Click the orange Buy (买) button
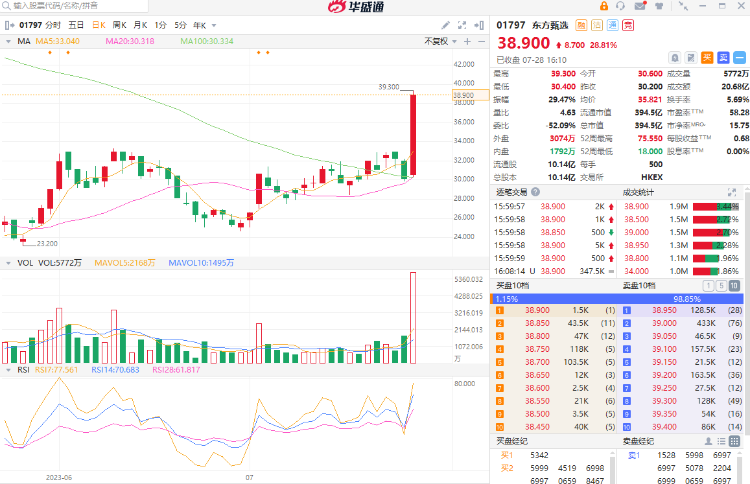Viewport: 750px width, 484px height. pos(707,58)
